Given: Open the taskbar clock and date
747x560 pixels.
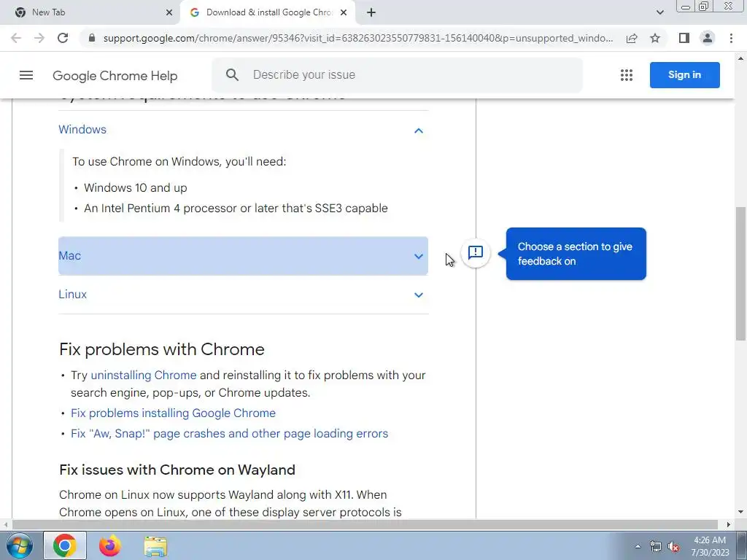Looking at the screenshot, I should (x=710, y=546).
